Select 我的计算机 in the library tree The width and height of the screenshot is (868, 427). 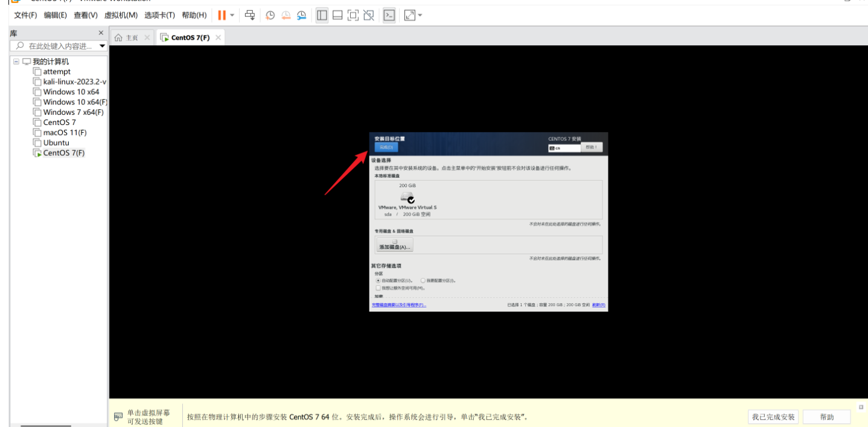pos(51,62)
